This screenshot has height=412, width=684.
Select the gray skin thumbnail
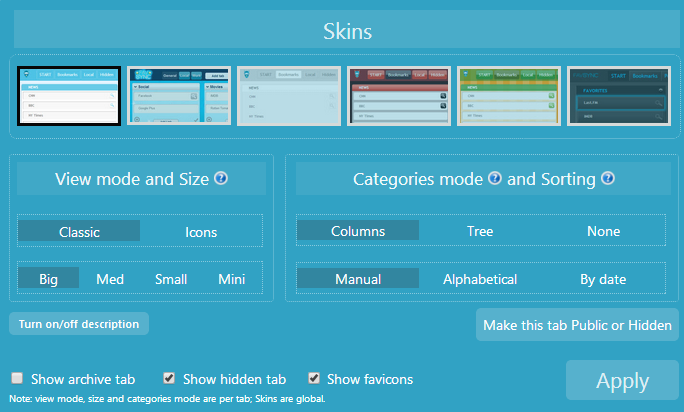(x=288, y=96)
